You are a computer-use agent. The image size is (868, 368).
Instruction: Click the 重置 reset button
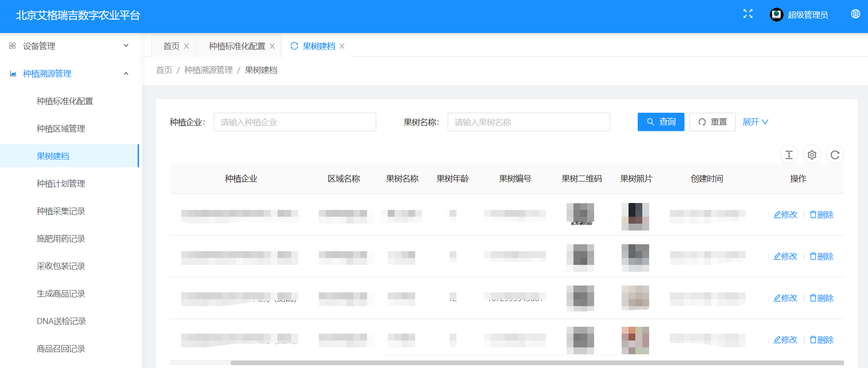712,122
